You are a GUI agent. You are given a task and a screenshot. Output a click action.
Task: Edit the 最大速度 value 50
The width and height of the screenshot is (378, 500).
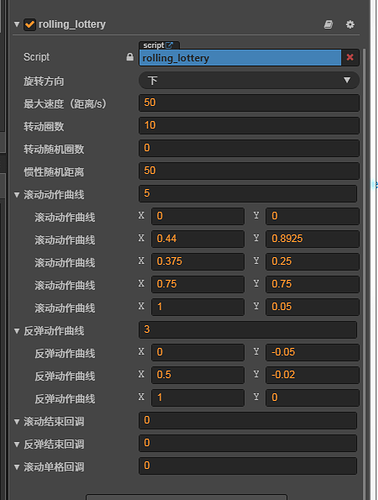coord(249,103)
